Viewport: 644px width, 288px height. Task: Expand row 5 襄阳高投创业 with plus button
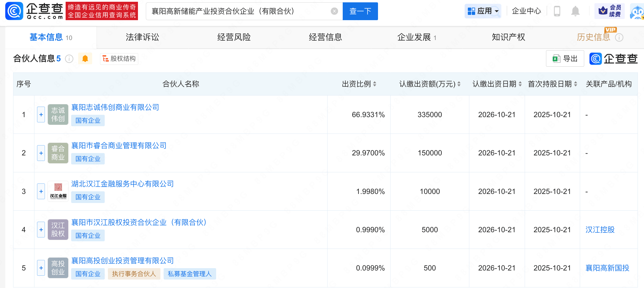click(41, 268)
